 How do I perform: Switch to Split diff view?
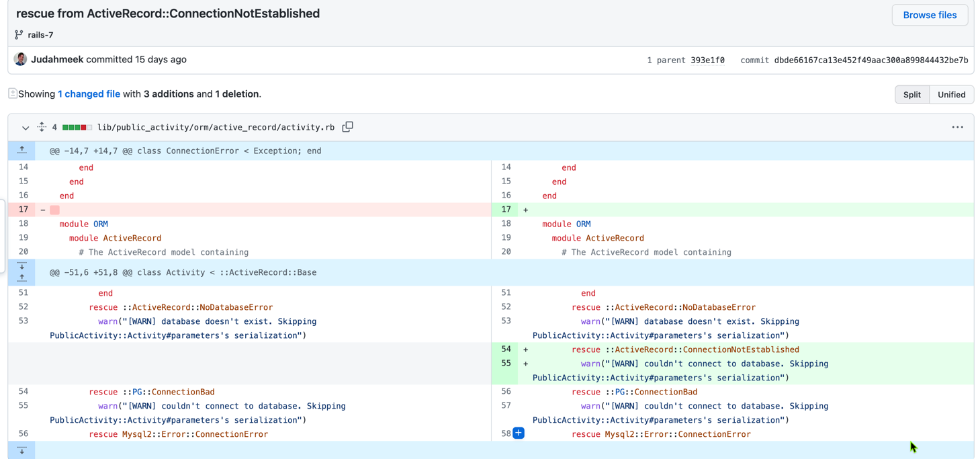(x=911, y=94)
